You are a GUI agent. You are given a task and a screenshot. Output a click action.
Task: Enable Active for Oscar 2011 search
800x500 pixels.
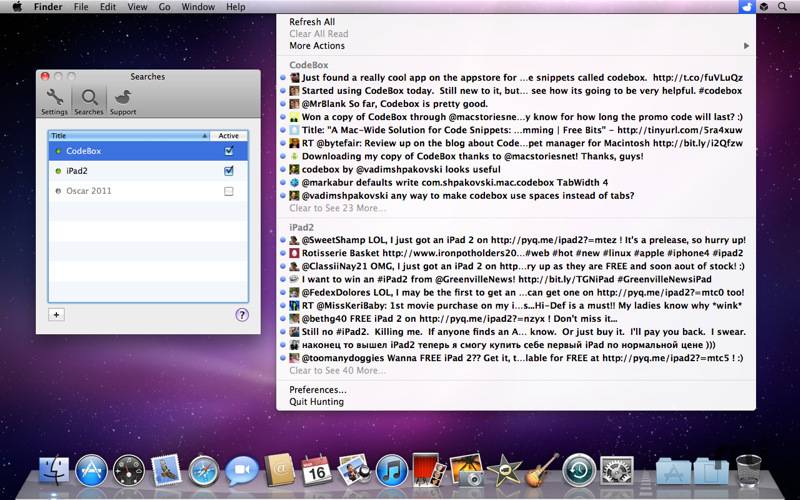click(229, 191)
